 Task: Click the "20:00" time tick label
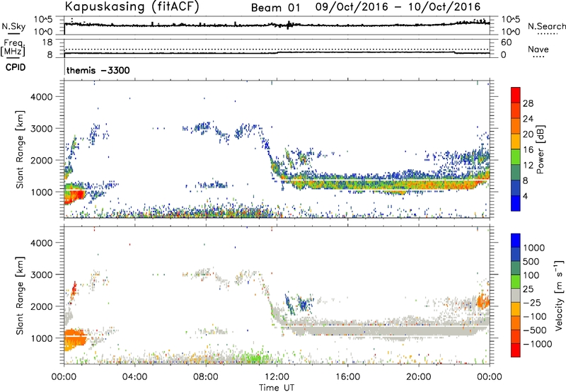coord(419,377)
